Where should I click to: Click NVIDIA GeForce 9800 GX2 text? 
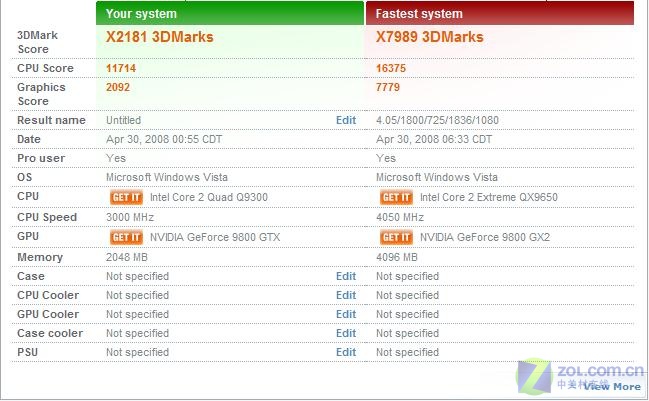485,237
